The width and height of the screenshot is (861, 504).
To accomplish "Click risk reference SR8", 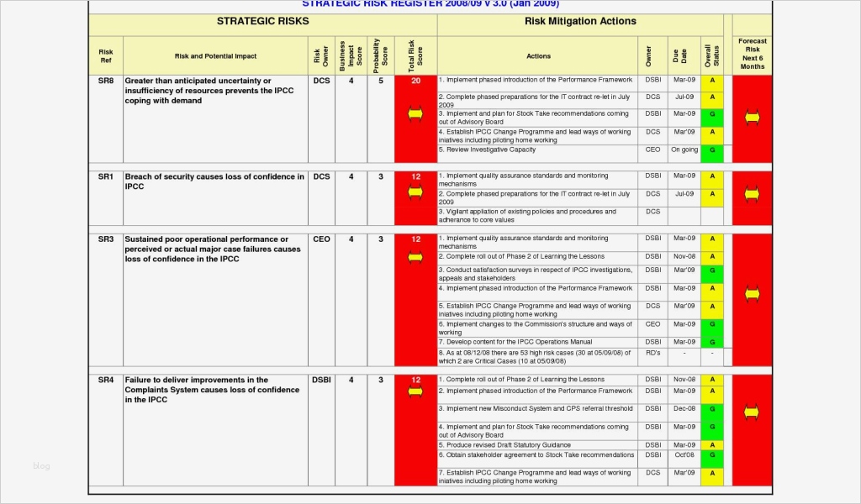I will pyautogui.click(x=105, y=81).
